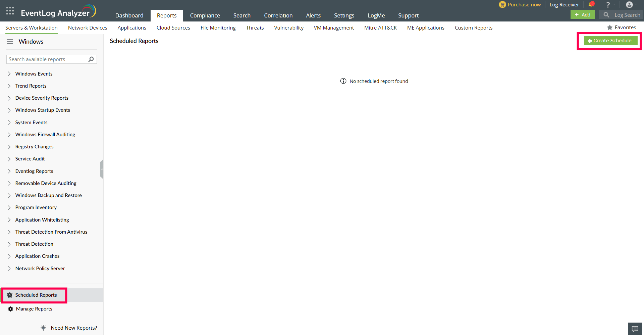Click the Purchase now link

tap(524, 5)
